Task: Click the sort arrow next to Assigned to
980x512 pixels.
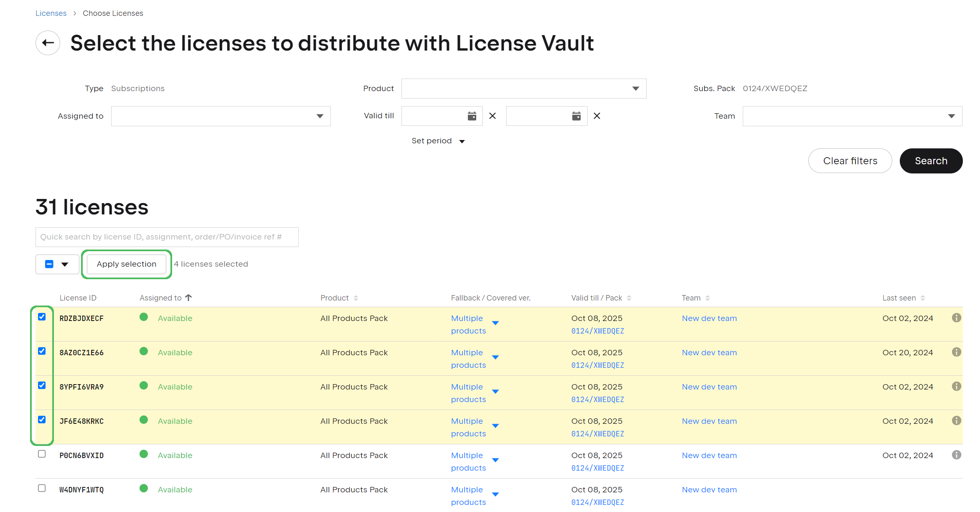Action: coord(189,297)
